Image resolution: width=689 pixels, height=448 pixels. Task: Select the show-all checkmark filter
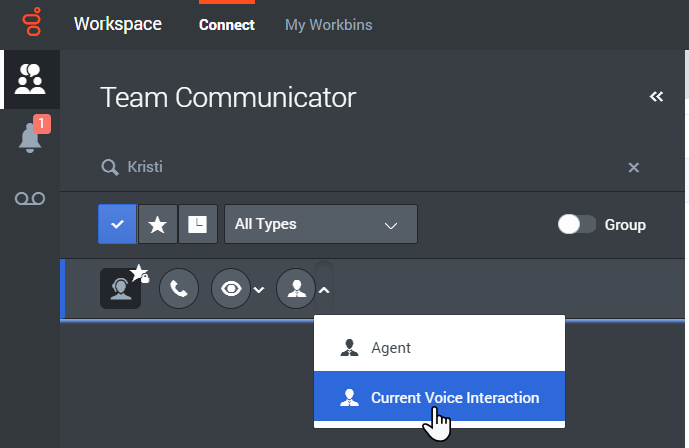tap(117, 224)
